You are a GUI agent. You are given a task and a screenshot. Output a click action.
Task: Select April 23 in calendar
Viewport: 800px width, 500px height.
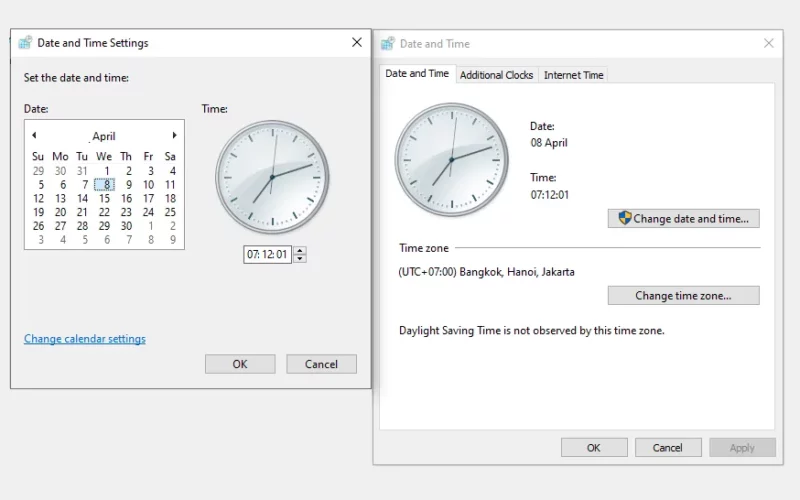pyautogui.click(x=127, y=212)
